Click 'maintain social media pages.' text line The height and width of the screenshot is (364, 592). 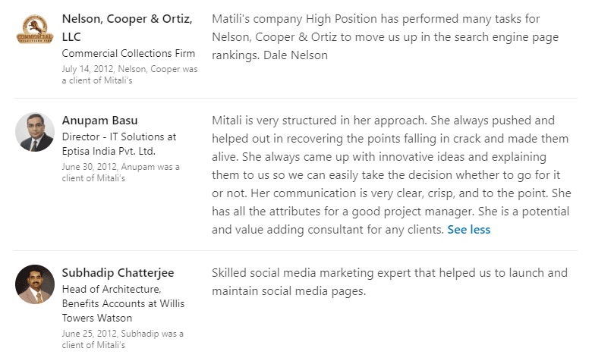click(289, 291)
